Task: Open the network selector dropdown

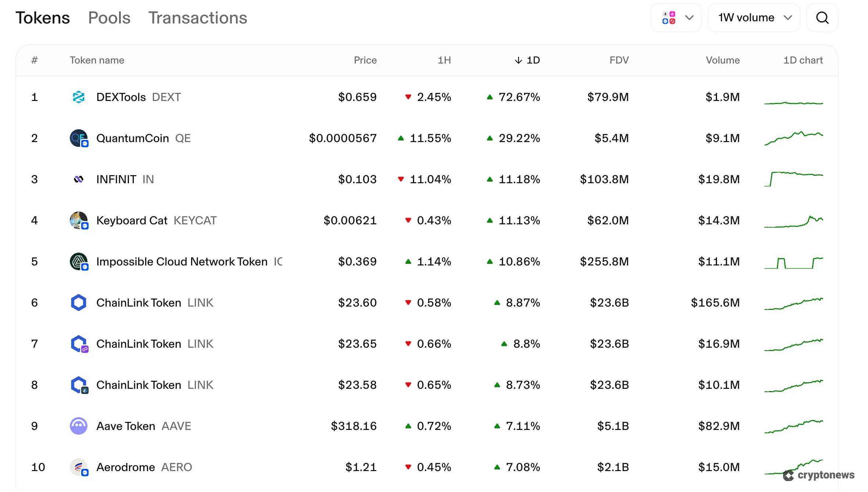Action: pos(676,17)
